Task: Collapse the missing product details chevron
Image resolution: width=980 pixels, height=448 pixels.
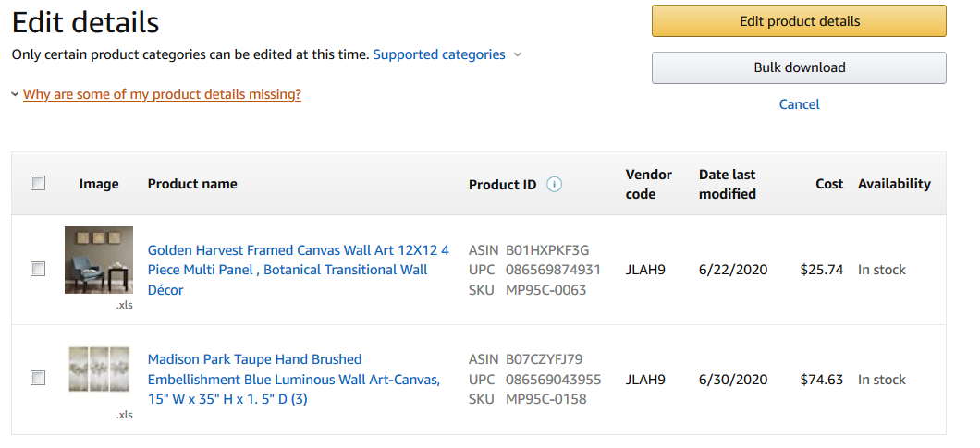Action: [15, 95]
